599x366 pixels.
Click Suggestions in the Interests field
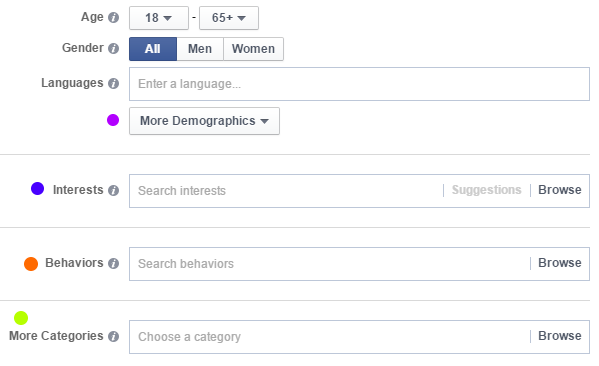486,190
